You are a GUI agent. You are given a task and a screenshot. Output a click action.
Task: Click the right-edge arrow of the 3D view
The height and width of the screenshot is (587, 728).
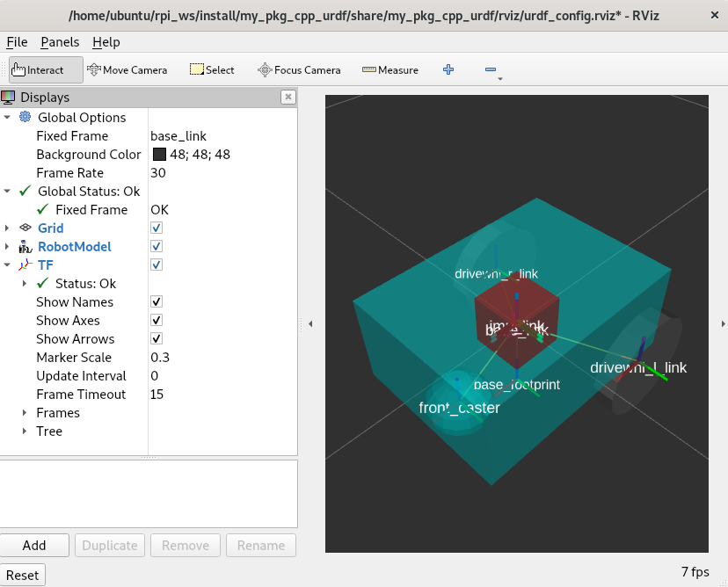pyautogui.click(x=723, y=324)
